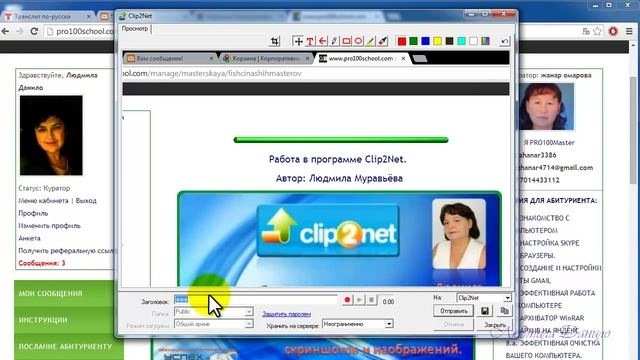Select the crop tool in Clip2Net toolbar
This screenshot has height=360, width=640.
pyautogui.click(x=275, y=41)
